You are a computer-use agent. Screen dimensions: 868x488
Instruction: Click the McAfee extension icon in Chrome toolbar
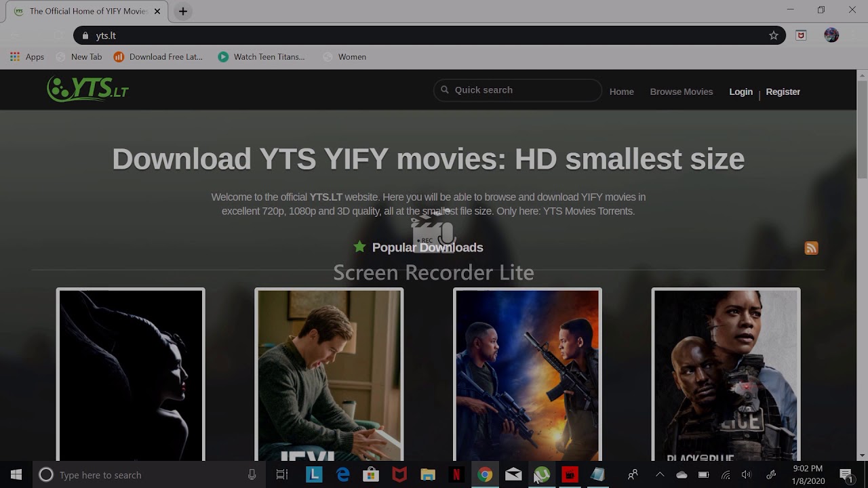click(801, 35)
